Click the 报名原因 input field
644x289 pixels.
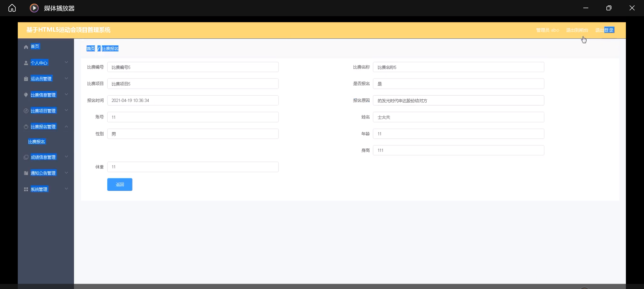(459, 100)
